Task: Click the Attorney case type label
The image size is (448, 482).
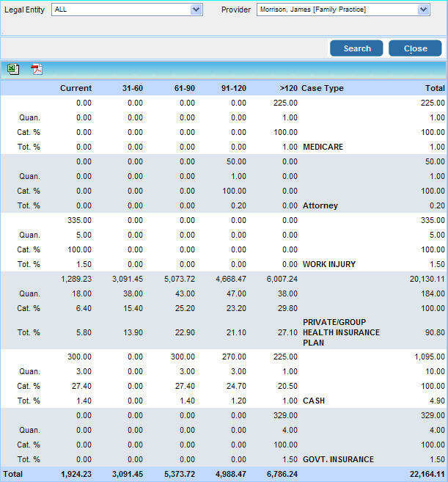Action: click(320, 205)
